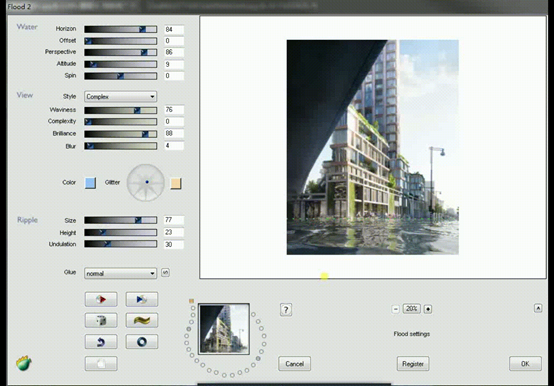Click the flooded building preview image

pos(372,147)
